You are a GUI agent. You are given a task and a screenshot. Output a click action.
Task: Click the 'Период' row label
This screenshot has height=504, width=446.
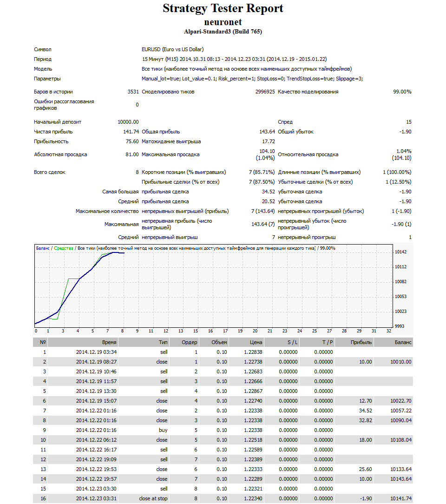point(43,59)
